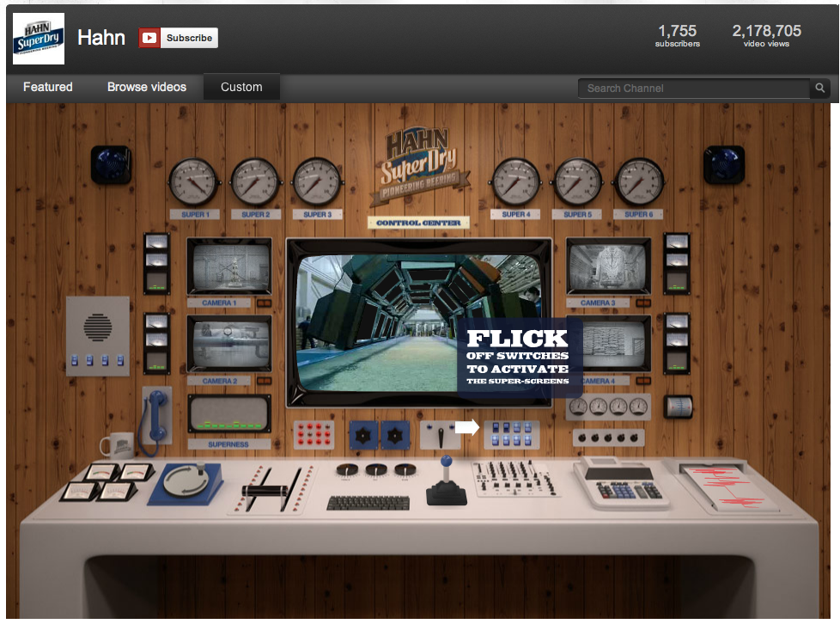Flick the blue switch panel beside arrow
This screenshot has width=840, height=624.
(x=512, y=434)
